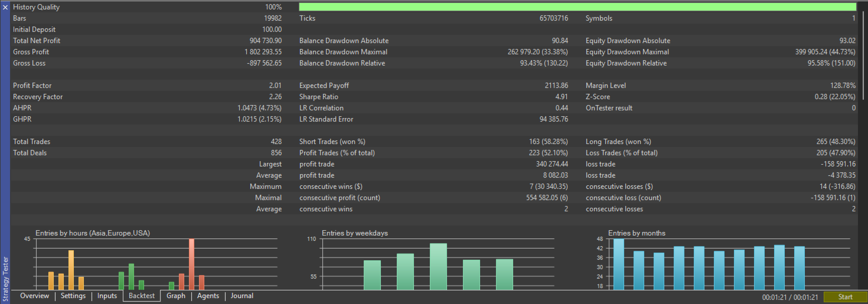868x304 pixels.
Task: Click the tallest red bar in the hours chart
Action: click(191, 263)
